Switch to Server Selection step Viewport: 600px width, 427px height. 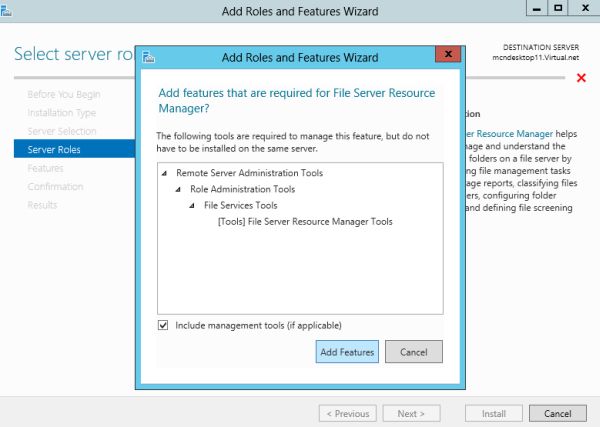point(62,131)
